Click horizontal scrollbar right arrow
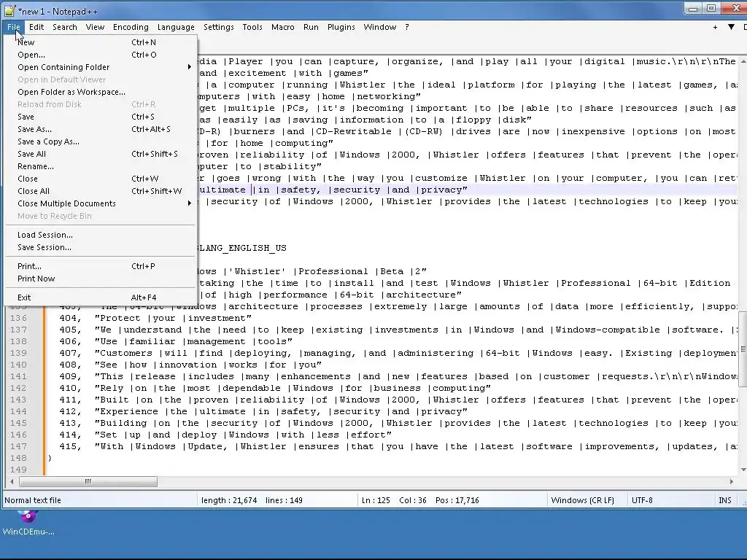The height and width of the screenshot is (560, 747). [732, 481]
